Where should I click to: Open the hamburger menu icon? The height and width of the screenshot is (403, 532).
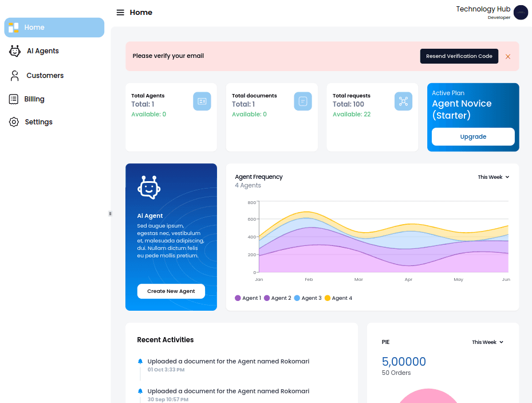[120, 13]
